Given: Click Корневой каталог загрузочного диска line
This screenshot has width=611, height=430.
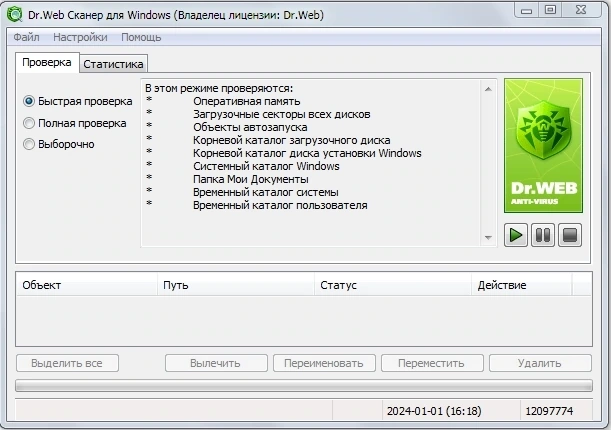Looking at the screenshot, I should pyautogui.click(x=292, y=140).
